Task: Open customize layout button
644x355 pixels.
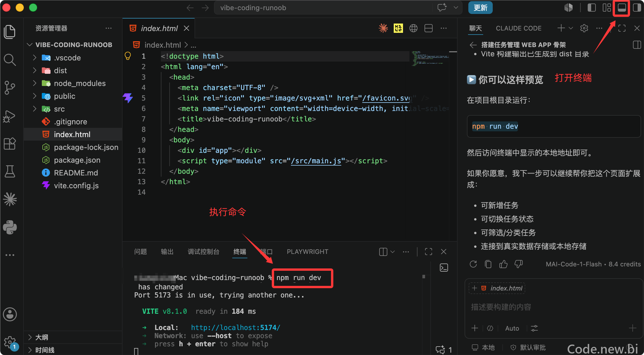Action: (607, 8)
